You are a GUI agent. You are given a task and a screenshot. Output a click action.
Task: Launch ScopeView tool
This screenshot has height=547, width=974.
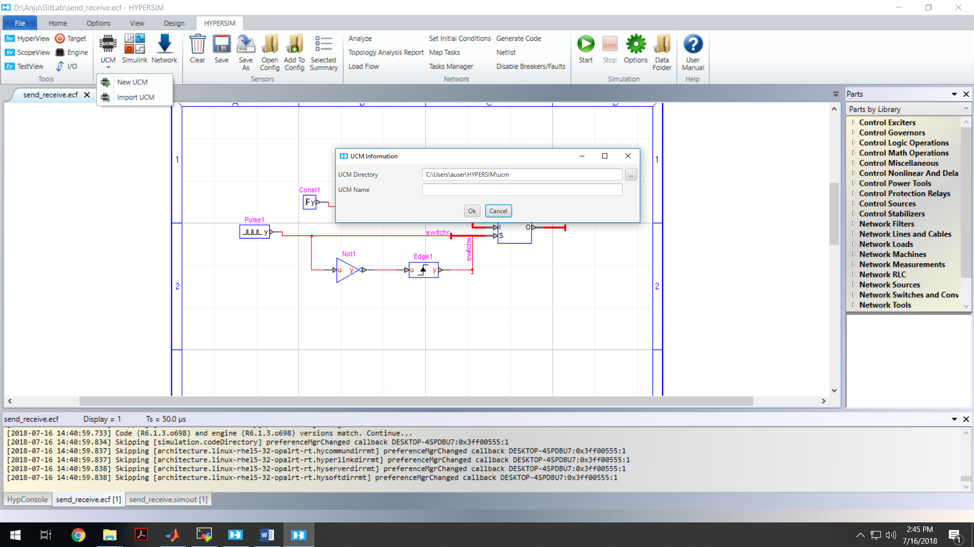(27, 53)
